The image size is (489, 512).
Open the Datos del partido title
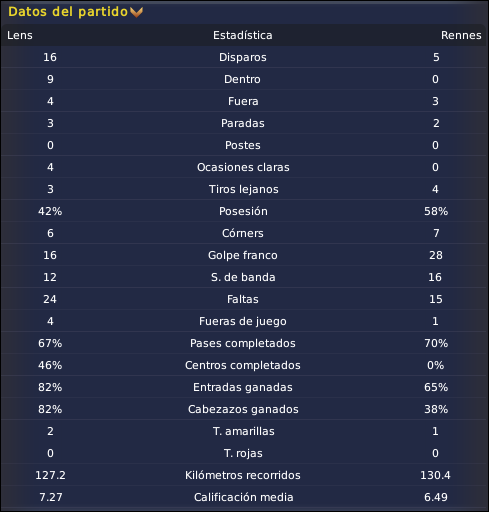click(x=68, y=12)
